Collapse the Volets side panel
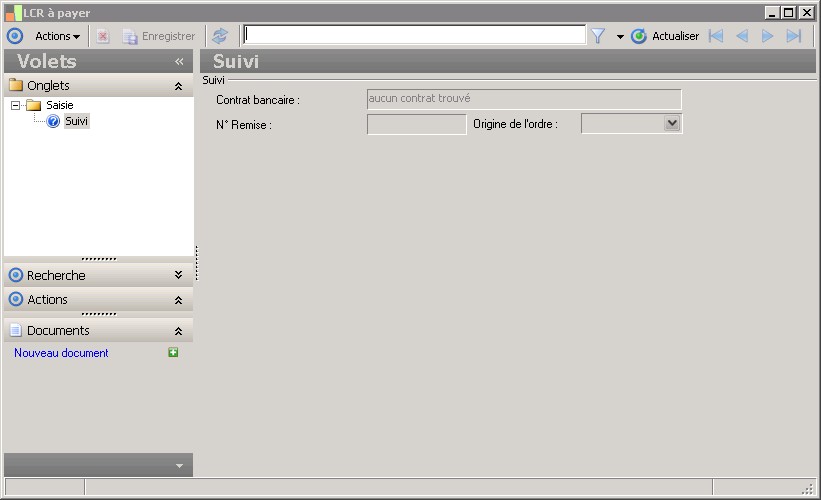 pyautogui.click(x=179, y=61)
